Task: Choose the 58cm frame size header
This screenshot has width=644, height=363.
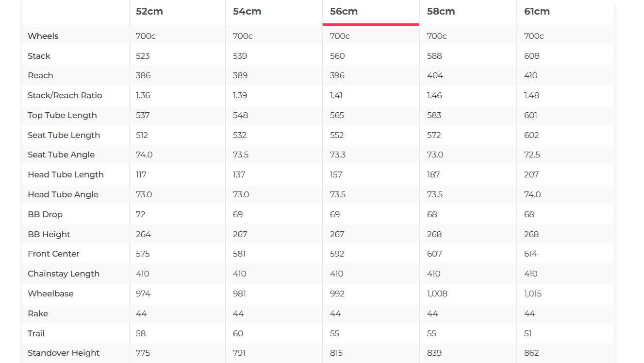Action: [441, 12]
